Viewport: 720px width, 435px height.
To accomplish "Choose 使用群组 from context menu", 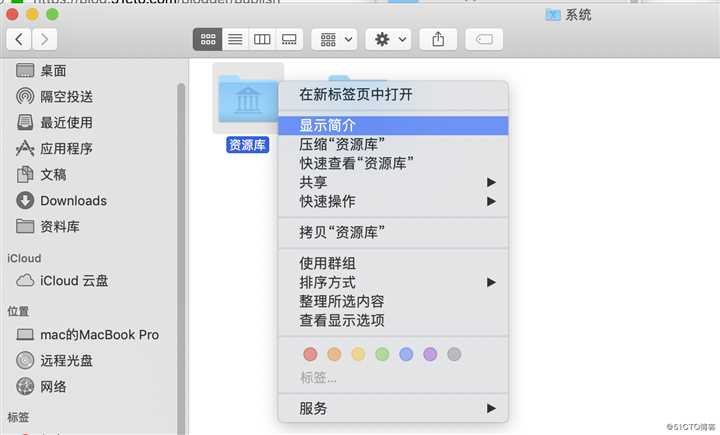I will point(393,263).
